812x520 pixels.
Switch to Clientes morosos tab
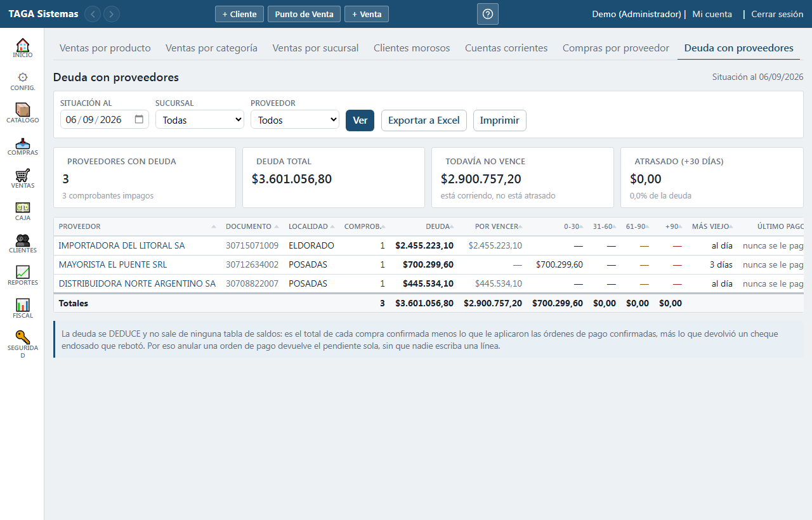(412, 48)
